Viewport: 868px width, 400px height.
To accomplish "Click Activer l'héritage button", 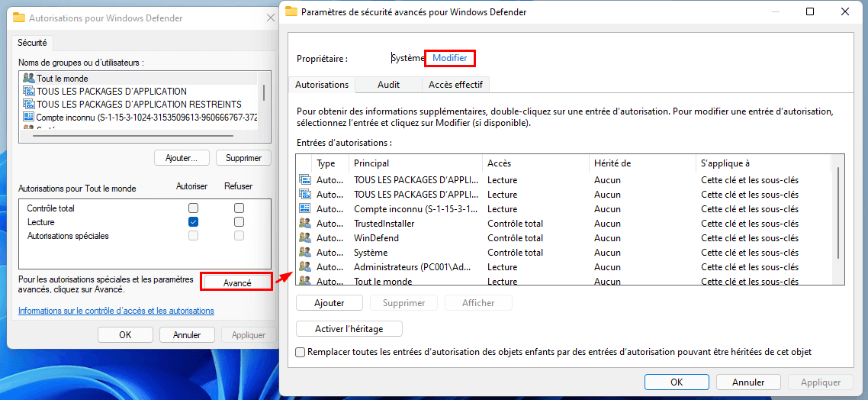I will 349,328.
